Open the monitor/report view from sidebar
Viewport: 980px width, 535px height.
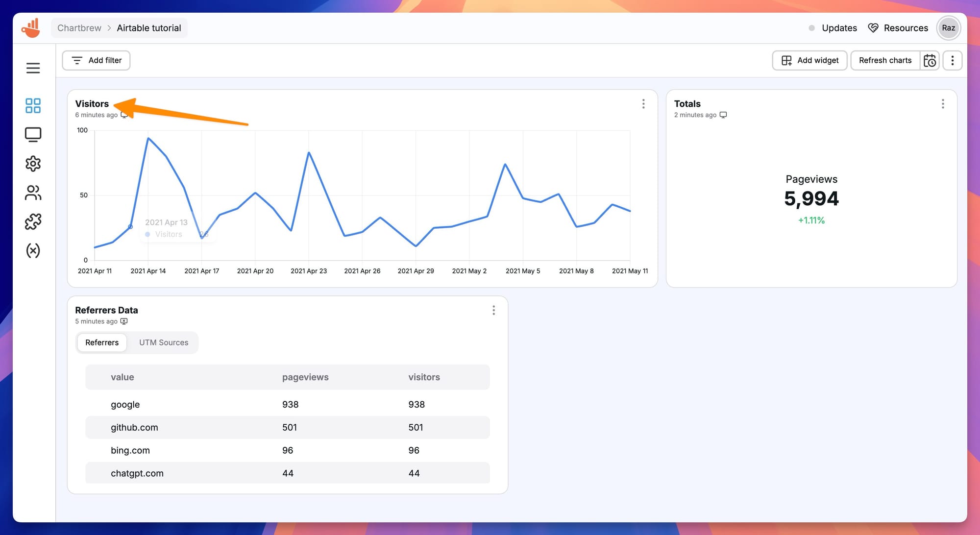32,134
